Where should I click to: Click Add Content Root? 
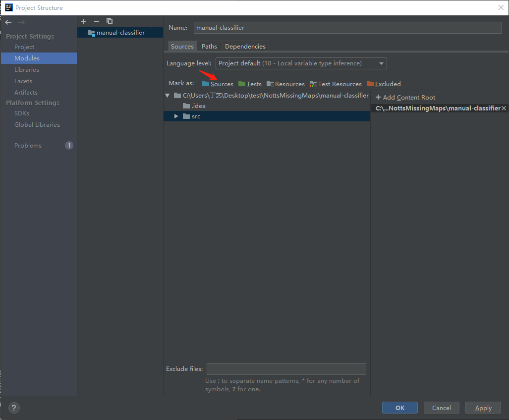click(x=405, y=97)
